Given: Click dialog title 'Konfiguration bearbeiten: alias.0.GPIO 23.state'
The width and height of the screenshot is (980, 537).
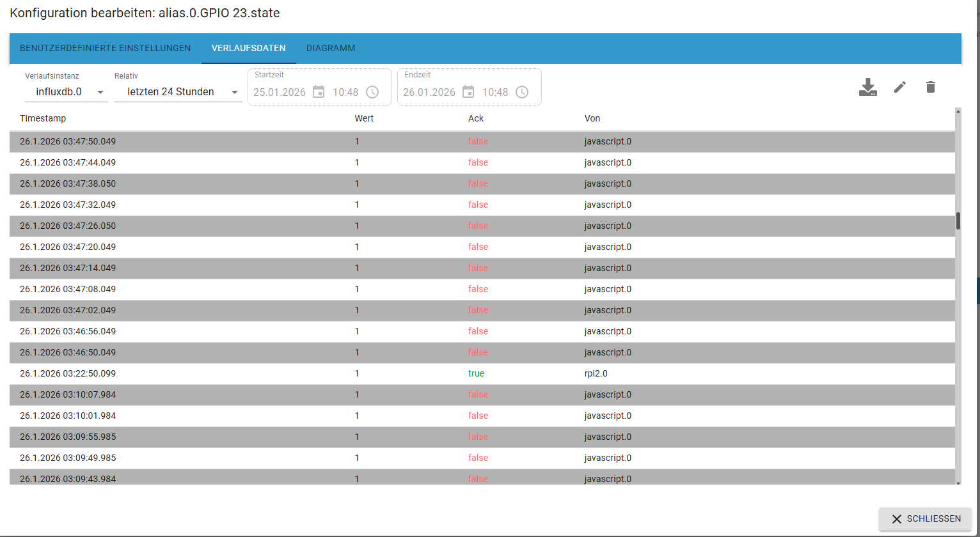Looking at the screenshot, I should coord(145,13).
